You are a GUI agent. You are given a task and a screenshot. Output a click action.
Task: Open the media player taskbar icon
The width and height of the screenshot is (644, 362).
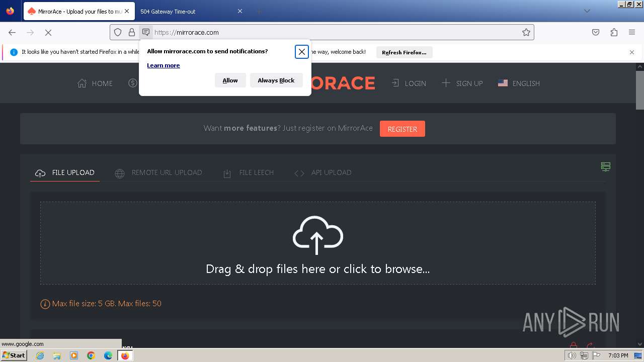pyautogui.click(x=74, y=355)
